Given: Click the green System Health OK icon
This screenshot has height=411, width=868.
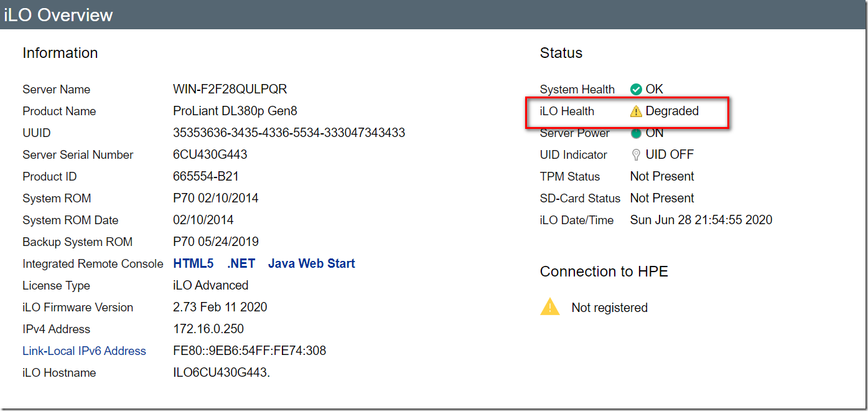Looking at the screenshot, I should pos(636,90).
